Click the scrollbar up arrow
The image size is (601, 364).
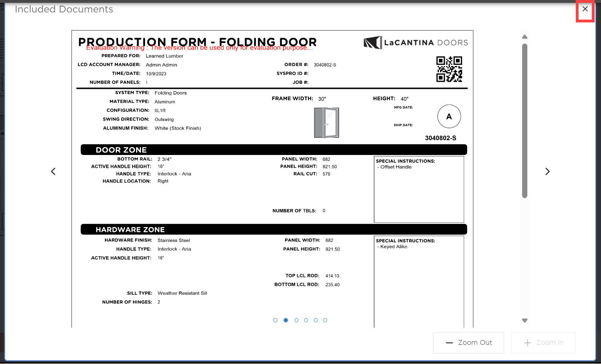(525, 37)
